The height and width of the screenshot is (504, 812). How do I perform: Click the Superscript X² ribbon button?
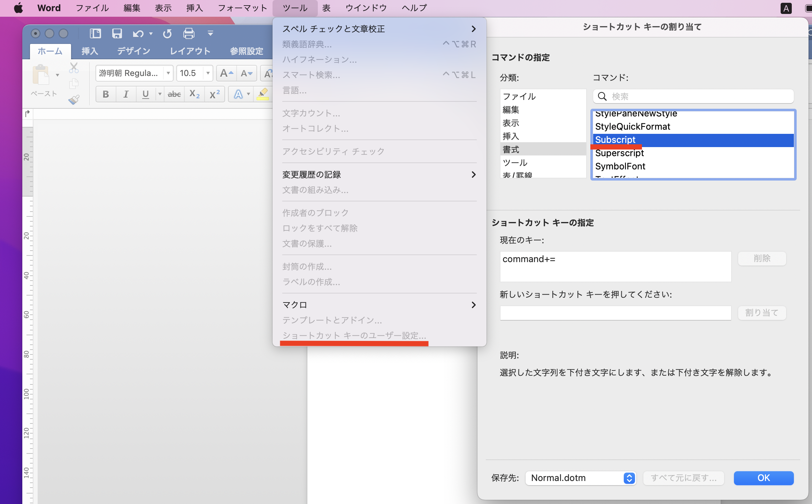click(215, 94)
